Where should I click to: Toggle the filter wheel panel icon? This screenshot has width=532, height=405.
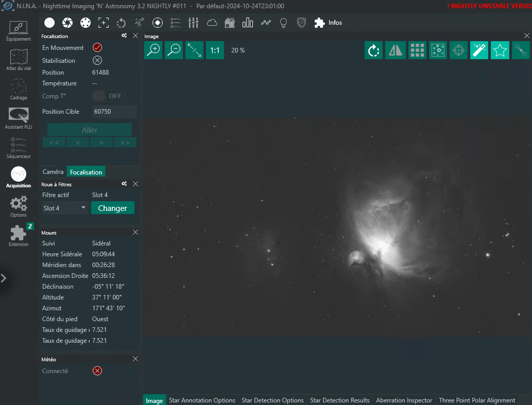(x=85, y=23)
